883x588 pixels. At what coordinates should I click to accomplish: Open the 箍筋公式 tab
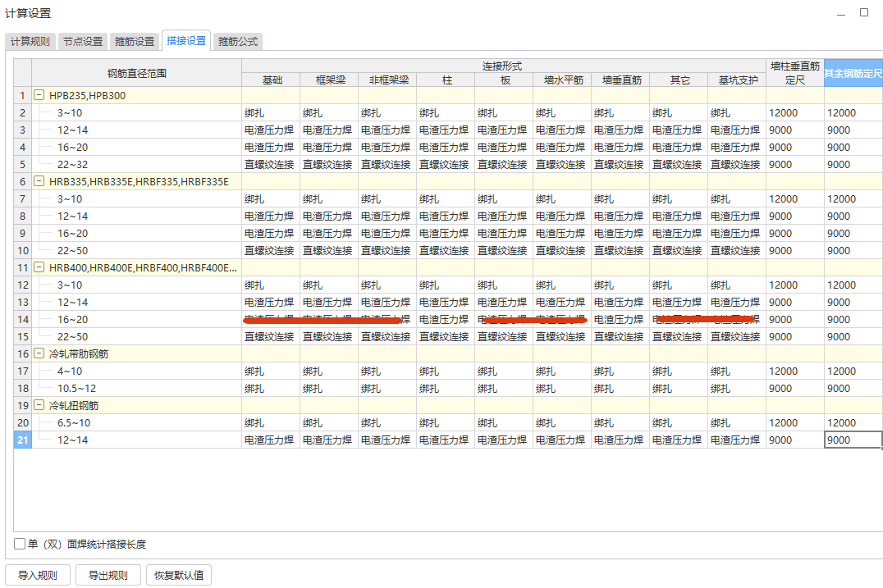[238, 41]
